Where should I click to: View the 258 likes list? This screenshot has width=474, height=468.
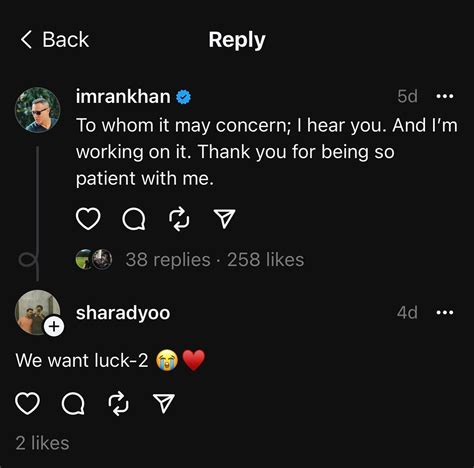click(x=266, y=259)
